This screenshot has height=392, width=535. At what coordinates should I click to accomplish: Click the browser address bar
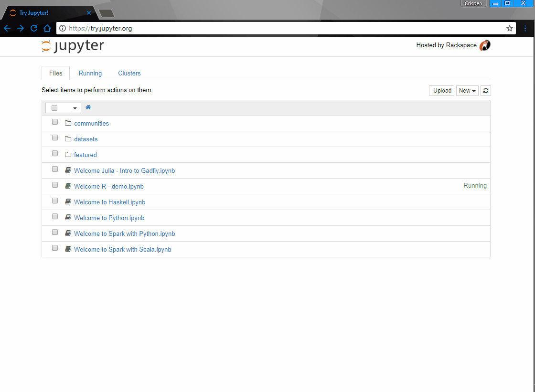click(x=286, y=28)
